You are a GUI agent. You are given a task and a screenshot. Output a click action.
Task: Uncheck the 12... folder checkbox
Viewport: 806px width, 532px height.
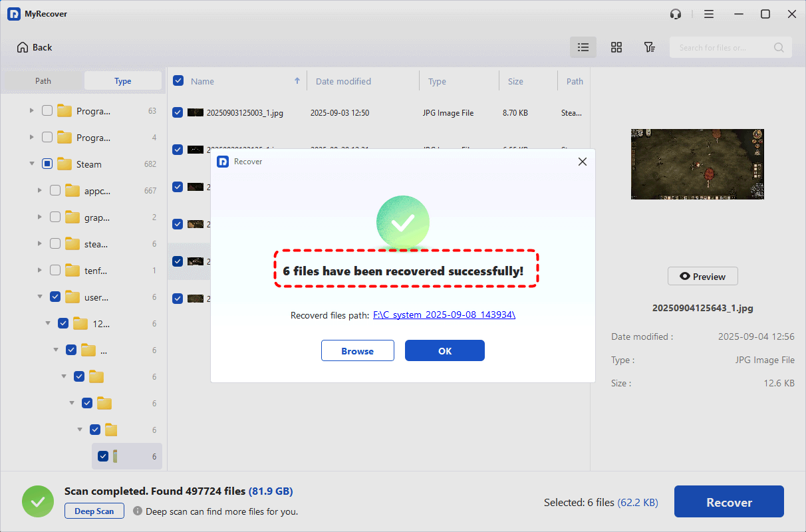(63, 324)
